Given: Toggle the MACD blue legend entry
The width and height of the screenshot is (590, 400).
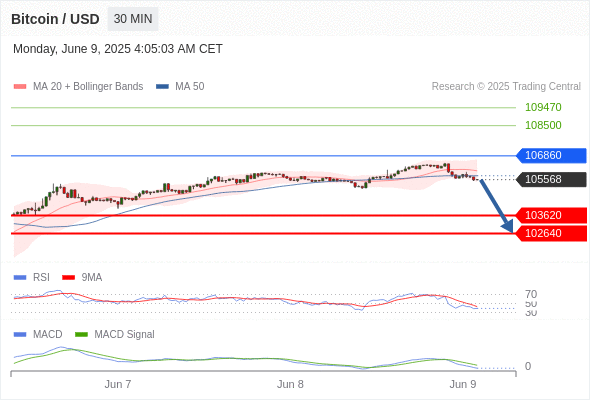Looking at the screenshot, I should point(38,334).
